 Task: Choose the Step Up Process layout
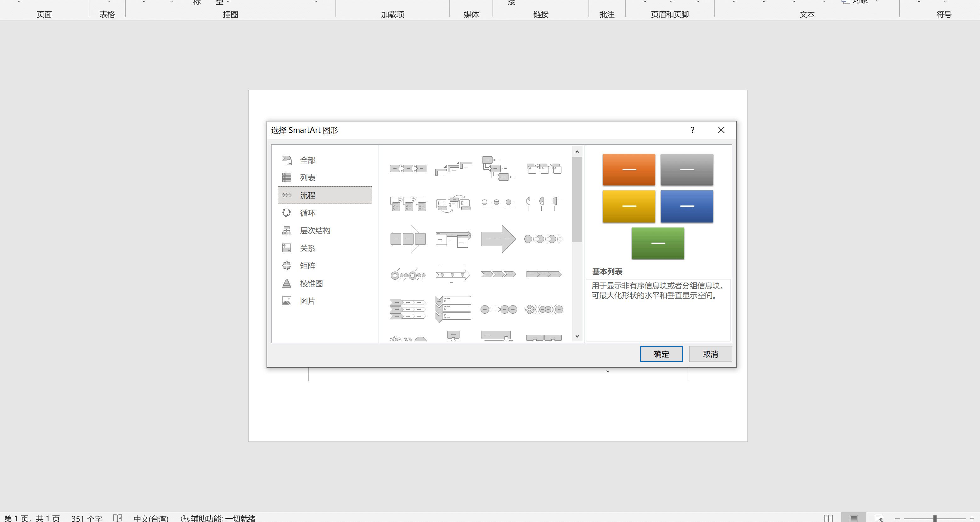tap(453, 169)
